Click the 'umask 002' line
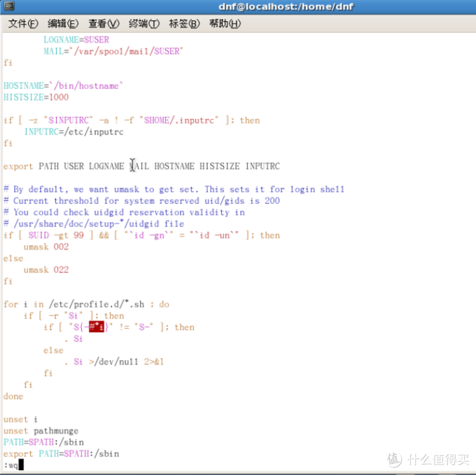 (x=46, y=247)
